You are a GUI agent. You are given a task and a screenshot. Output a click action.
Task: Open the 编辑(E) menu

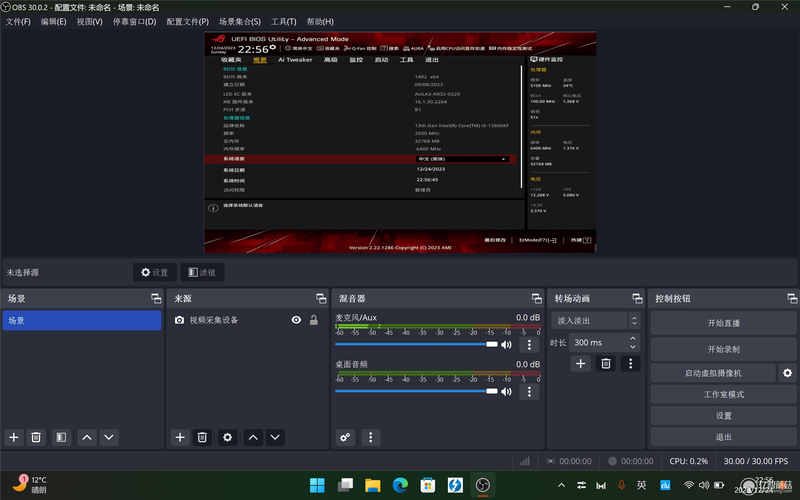click(x=54, y=21)
